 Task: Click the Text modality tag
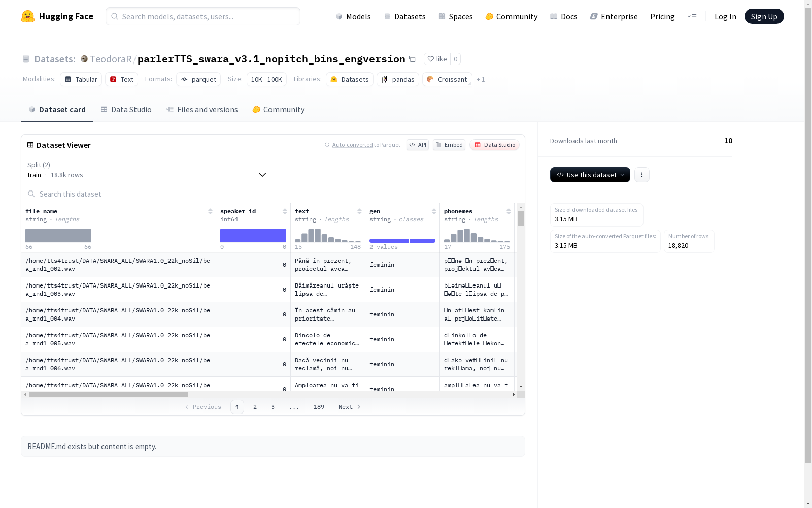122,79
